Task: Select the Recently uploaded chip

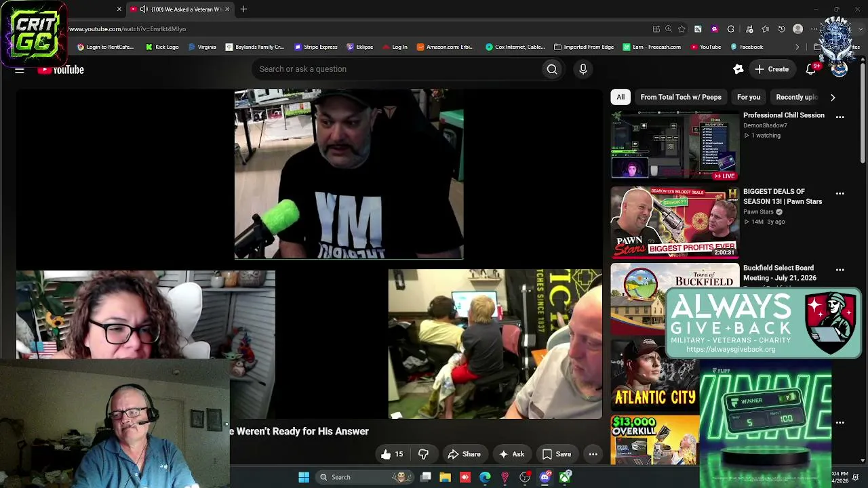Action: (797, 97)
